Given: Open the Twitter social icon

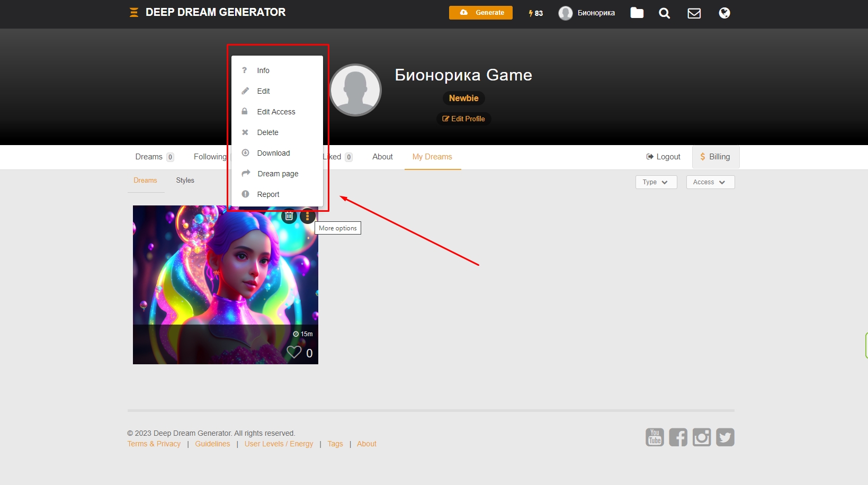Looking at the screenshot, I should click(x=726, y=437).
